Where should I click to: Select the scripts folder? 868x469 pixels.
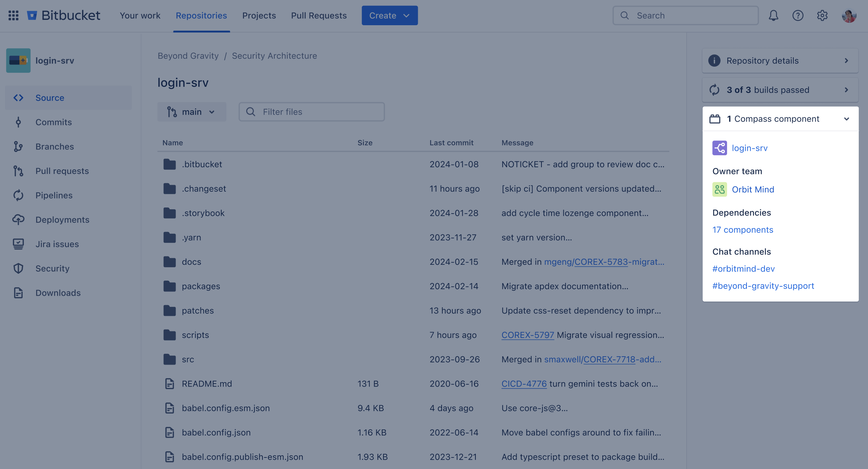tap(195, 334)
